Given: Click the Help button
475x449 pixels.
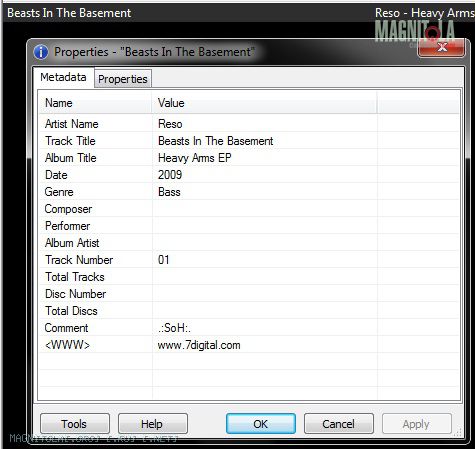Looking at the screenshot, I should tap(153, 424).
